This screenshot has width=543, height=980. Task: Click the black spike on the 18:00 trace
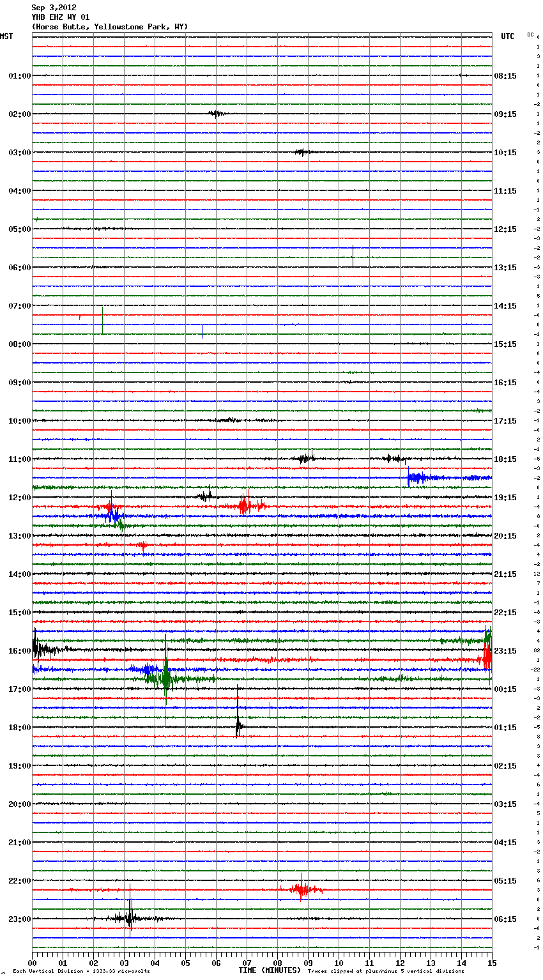[x=238, y=726]
